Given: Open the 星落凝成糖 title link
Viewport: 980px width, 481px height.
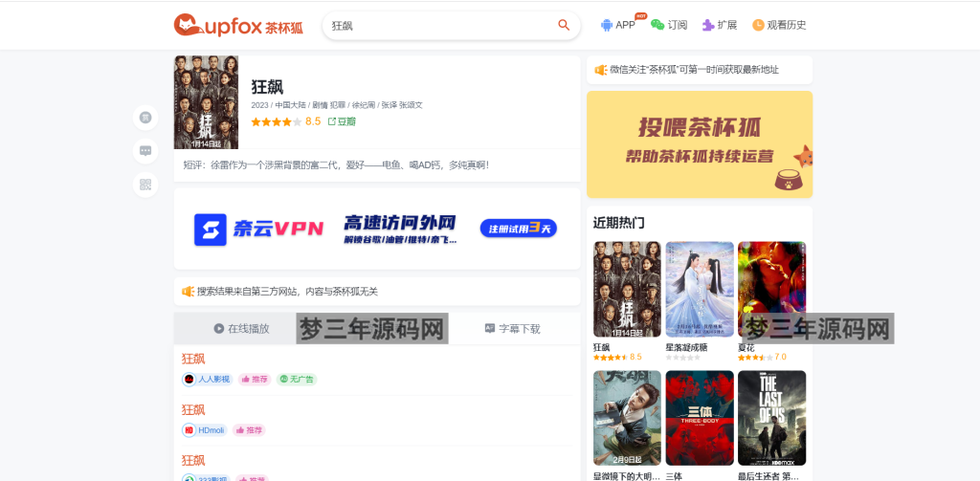Looking at the screenshot, I should coord(685,347).
